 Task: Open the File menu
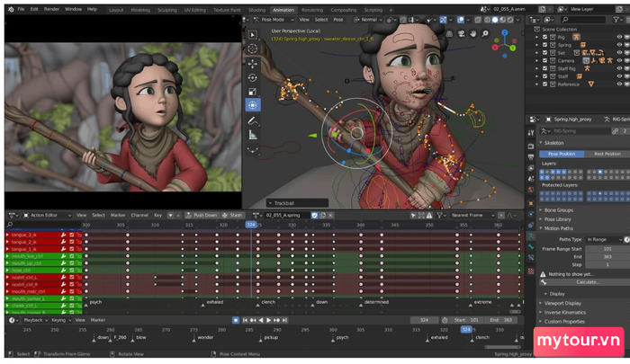[x=21, y=9]
